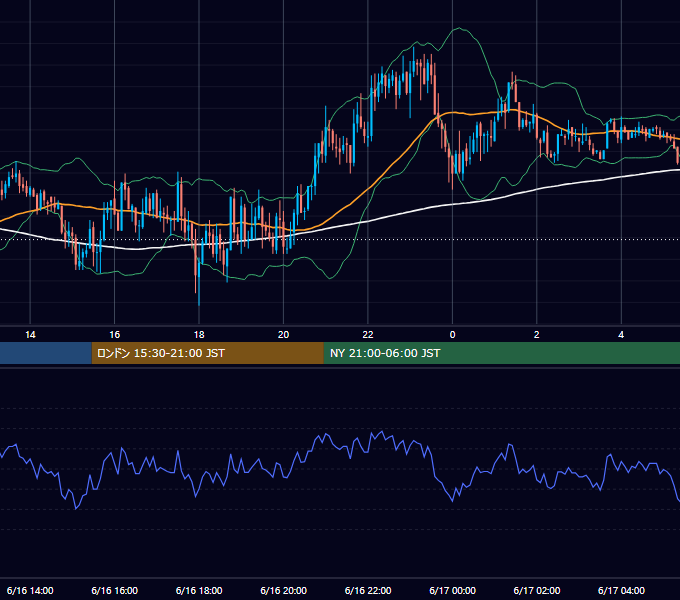Click the 4 hour label on upper time axis
The height and width of the screenshot is (600, 680).
point(621,335)
